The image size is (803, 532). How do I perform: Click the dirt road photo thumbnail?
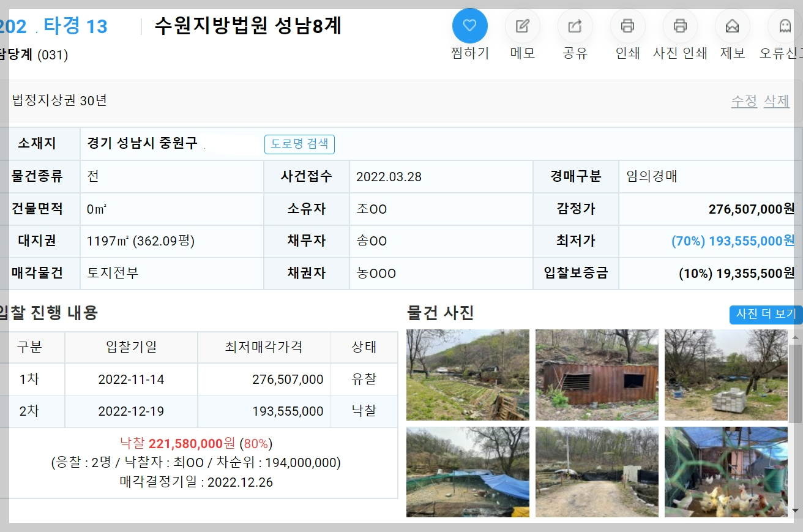point(597,471)
